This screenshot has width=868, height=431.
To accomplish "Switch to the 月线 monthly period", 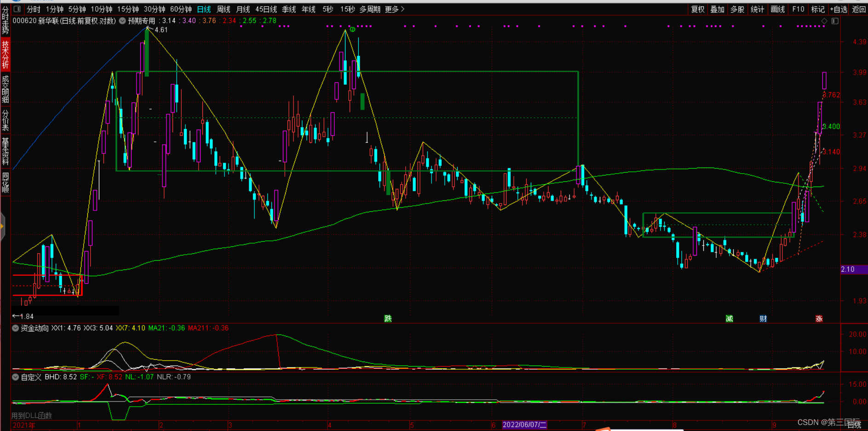I will pos(243,9).
